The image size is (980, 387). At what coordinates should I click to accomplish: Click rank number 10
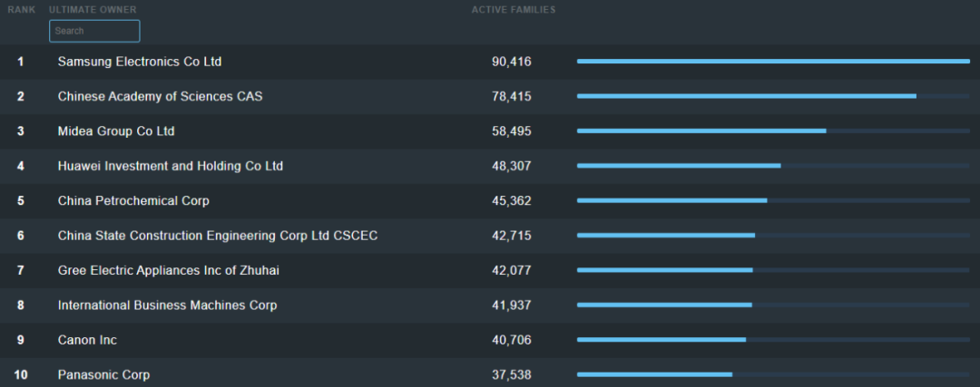click(21, 375)
